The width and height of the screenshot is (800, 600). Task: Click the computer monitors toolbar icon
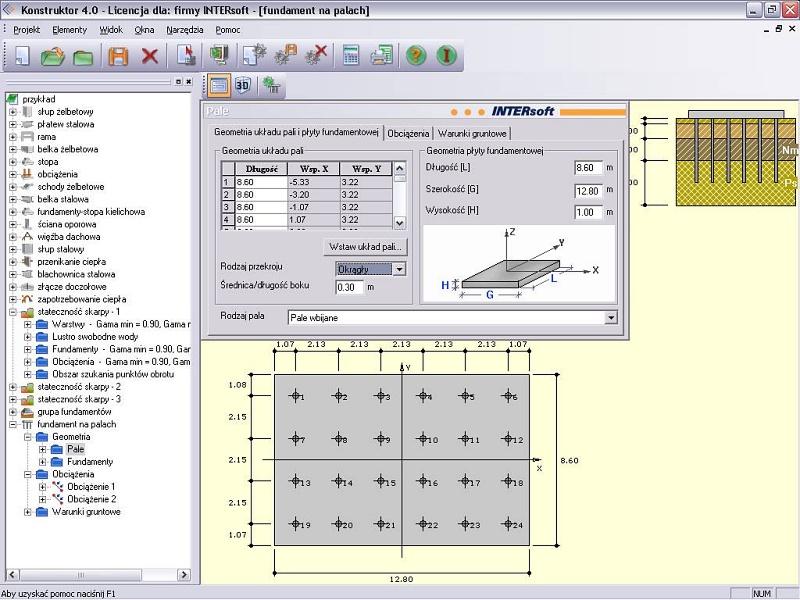tap(219, 55)
